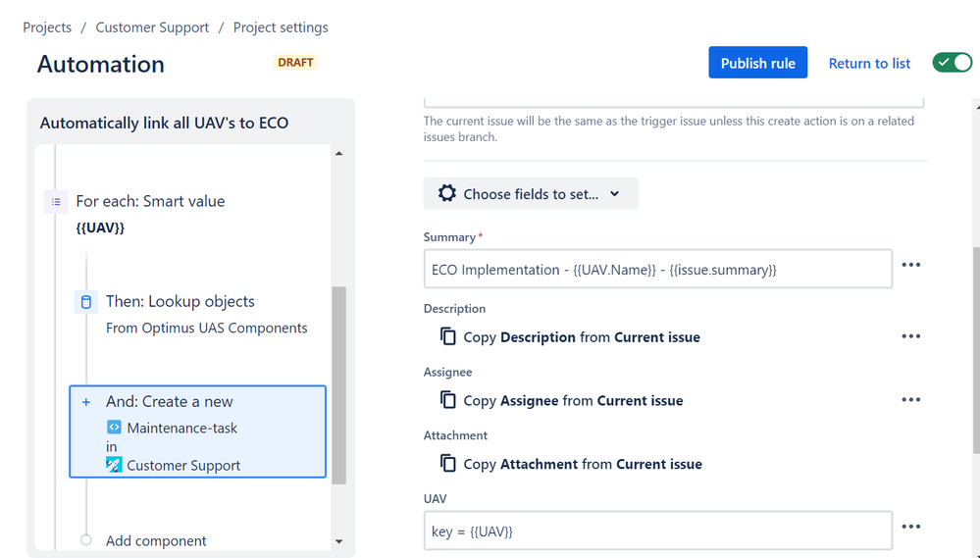
Task: Click the rule list scroll down arrow
Action: (338, 541)
